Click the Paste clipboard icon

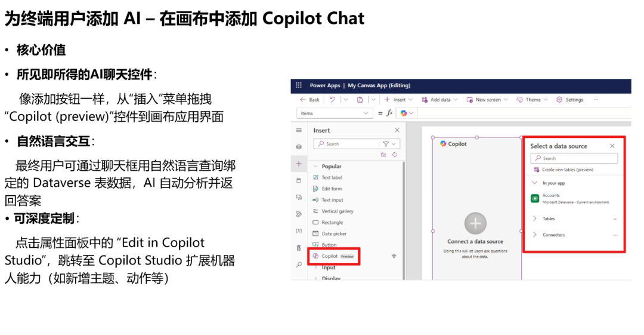tap(360, 100)
